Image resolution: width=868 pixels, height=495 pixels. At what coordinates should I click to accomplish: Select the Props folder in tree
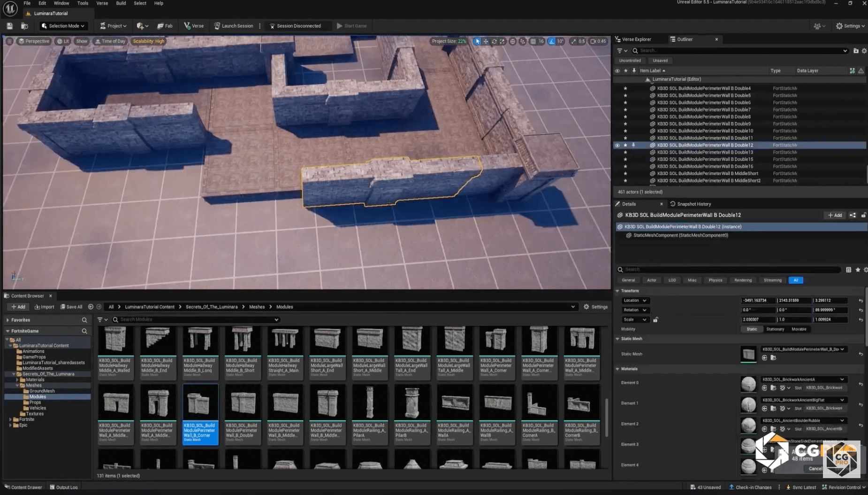(35, 402)
